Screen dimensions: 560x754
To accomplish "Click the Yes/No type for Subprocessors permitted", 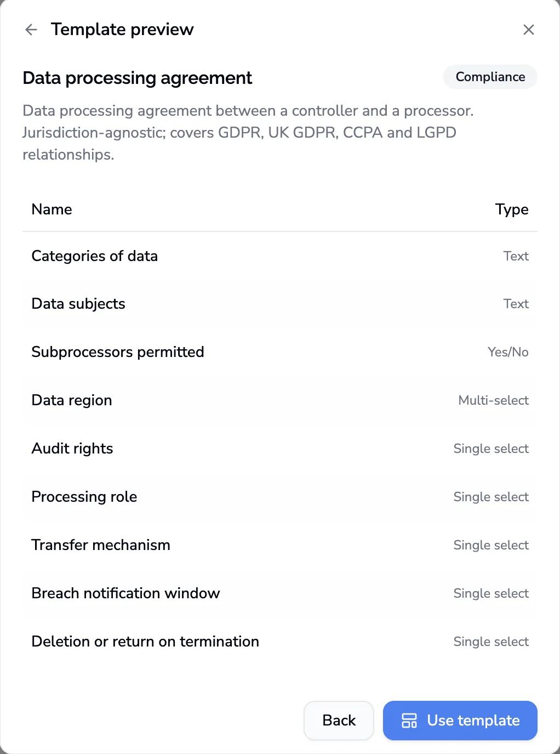I will (x=508, y=352).
